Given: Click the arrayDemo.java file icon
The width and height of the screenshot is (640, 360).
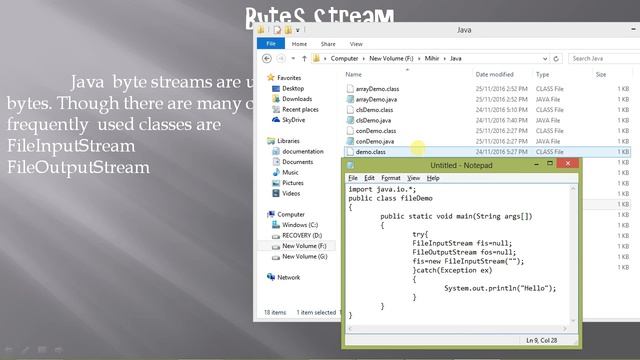Looking at the screenshot, I should point(350,99).
